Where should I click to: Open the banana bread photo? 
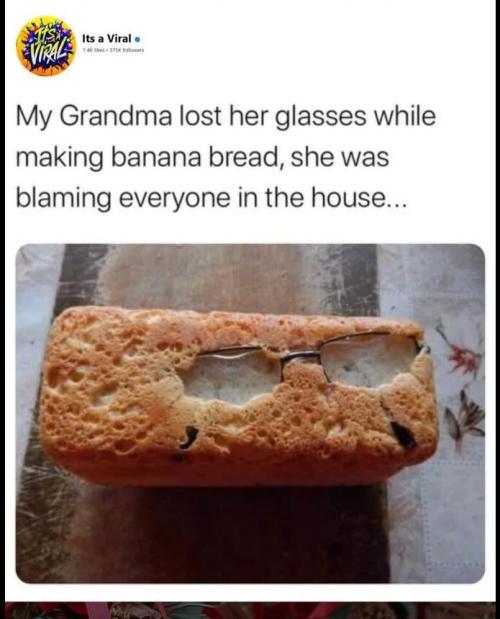point(250,413)
